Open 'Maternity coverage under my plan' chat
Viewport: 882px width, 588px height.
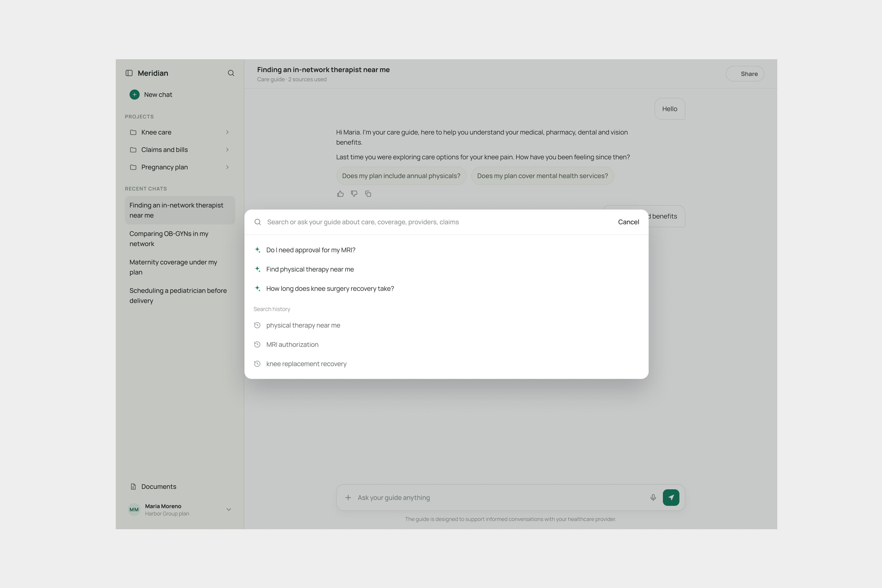pyautogui.click(x=180, y=267)
